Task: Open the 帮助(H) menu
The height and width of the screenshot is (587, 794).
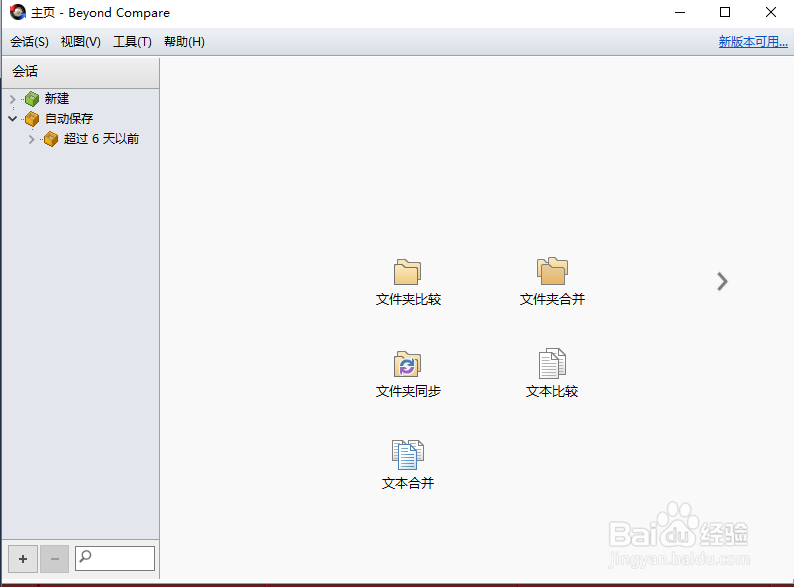Action: (184, 42)
